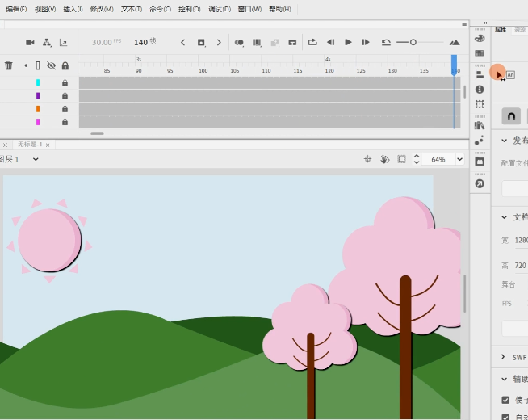
Task: Open the Align panel icon
Action: pos(480,74)
